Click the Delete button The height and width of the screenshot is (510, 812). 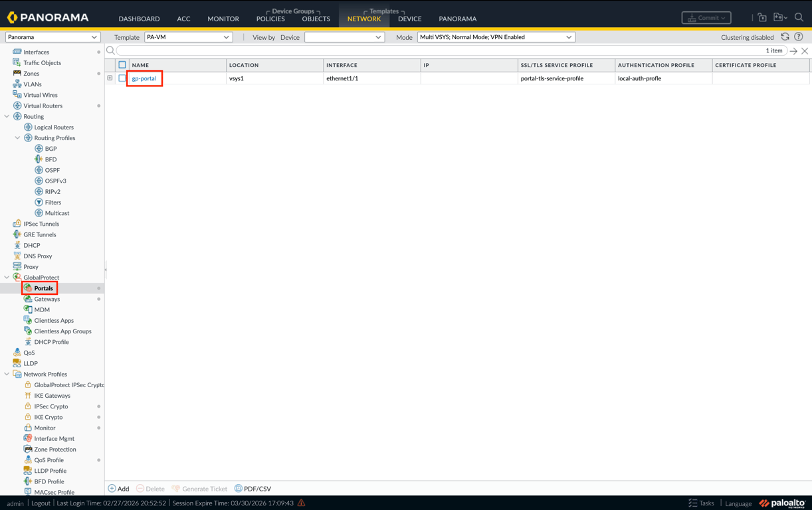(151, 489)
